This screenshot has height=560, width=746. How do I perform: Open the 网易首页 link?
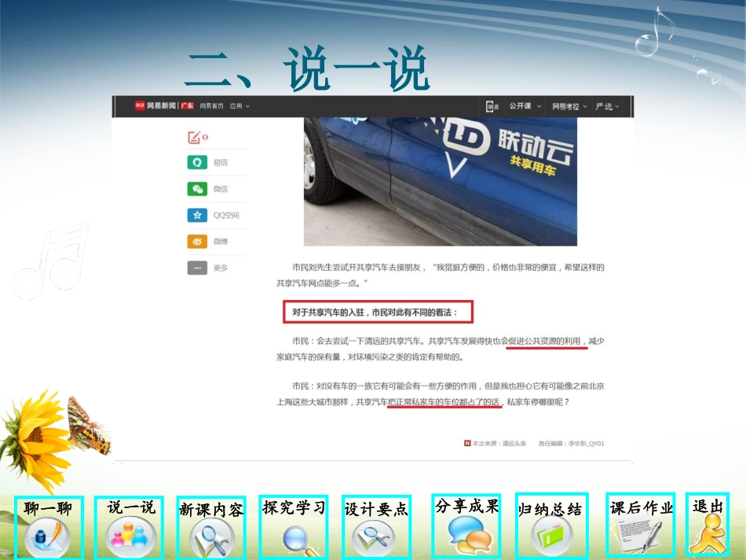click(x=212, y=106)
